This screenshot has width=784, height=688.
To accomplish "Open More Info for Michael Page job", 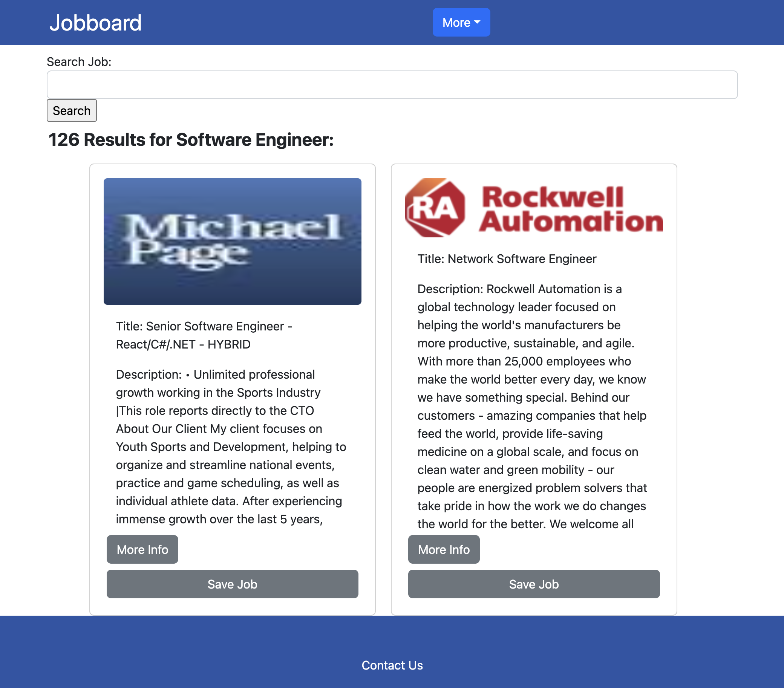I will click(x=142, y=549).
